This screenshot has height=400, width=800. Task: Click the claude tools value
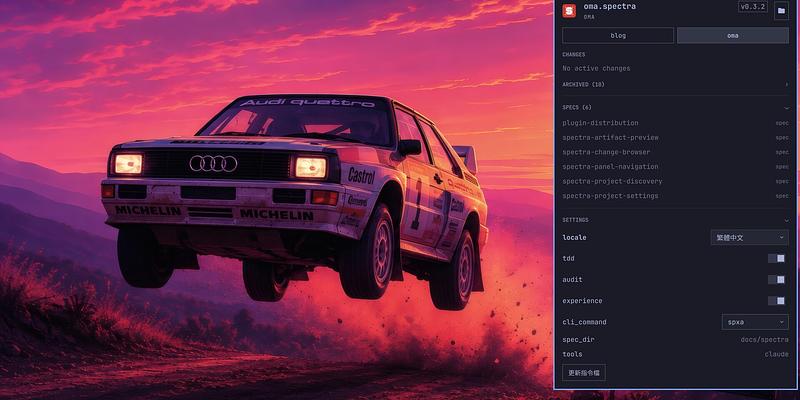777,354
